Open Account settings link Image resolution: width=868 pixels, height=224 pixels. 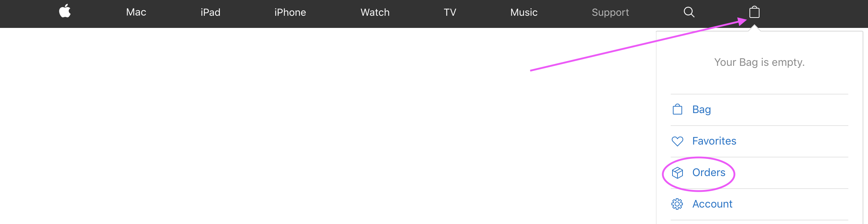pyautogui.click(x=713, y=204)
